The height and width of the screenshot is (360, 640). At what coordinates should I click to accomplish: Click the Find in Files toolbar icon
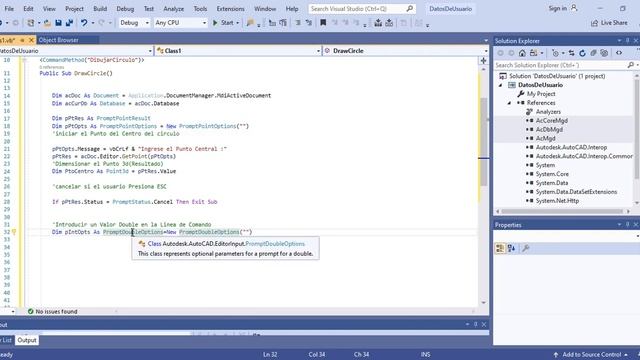point(250,23)
